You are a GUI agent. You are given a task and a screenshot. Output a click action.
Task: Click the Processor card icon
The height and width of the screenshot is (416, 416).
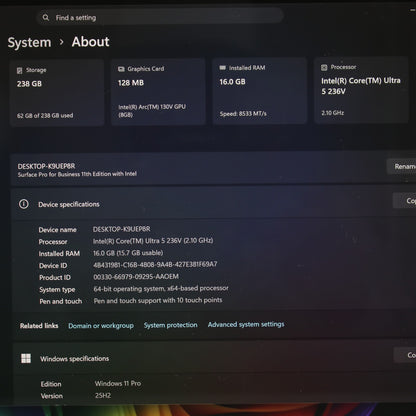pyautogui.click(x=324, y=67)
